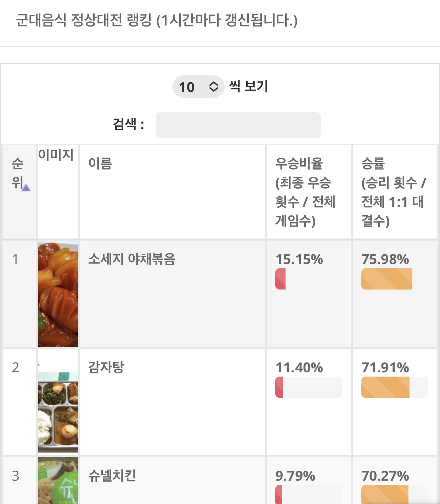440x504 pixels.
Task: Click the 이미지 column header
Action: click(56, 155)
